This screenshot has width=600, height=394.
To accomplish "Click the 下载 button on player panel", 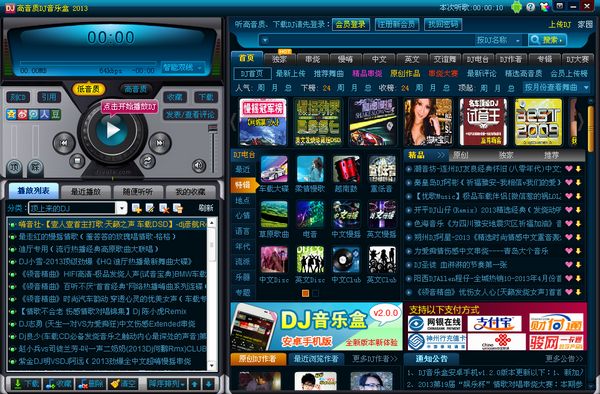I will (206, 97).
